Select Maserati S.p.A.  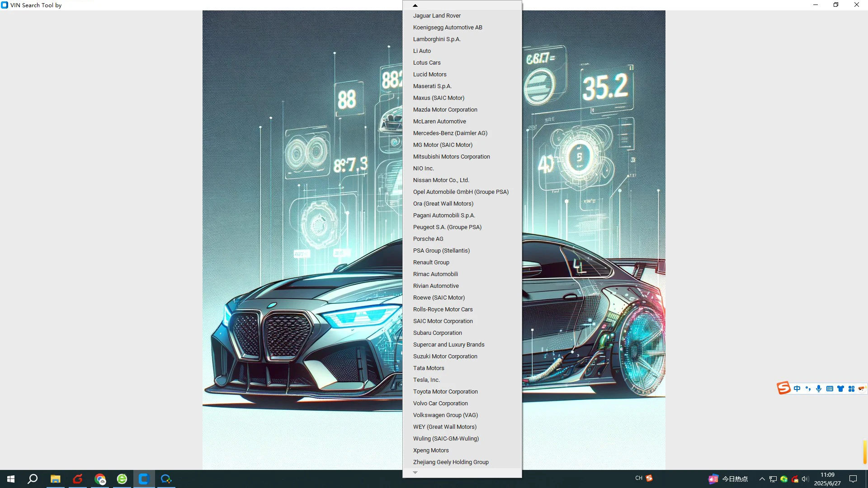[x=462, y=86]
